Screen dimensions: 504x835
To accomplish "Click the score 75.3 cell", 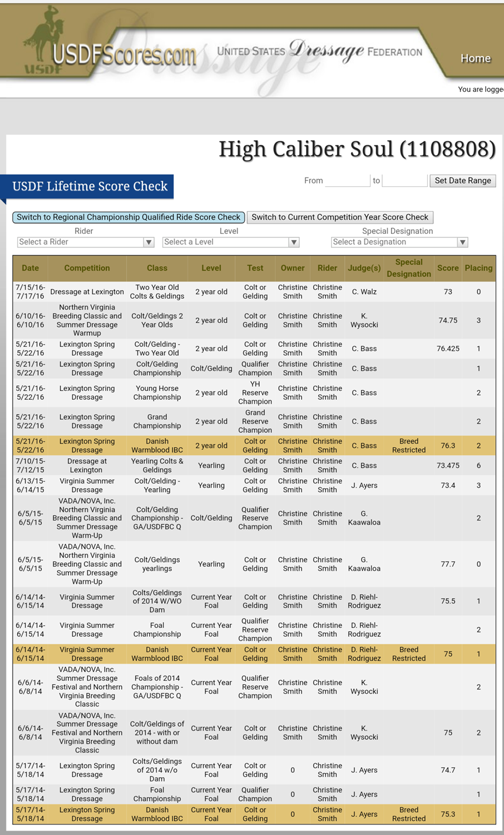I will point(448,814).
